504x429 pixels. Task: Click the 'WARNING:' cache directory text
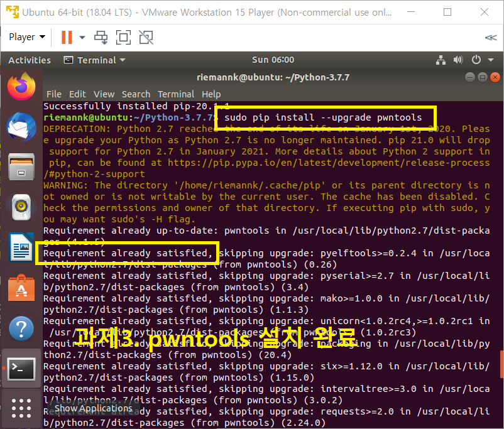pyautogui.click(x=65, y=185)
